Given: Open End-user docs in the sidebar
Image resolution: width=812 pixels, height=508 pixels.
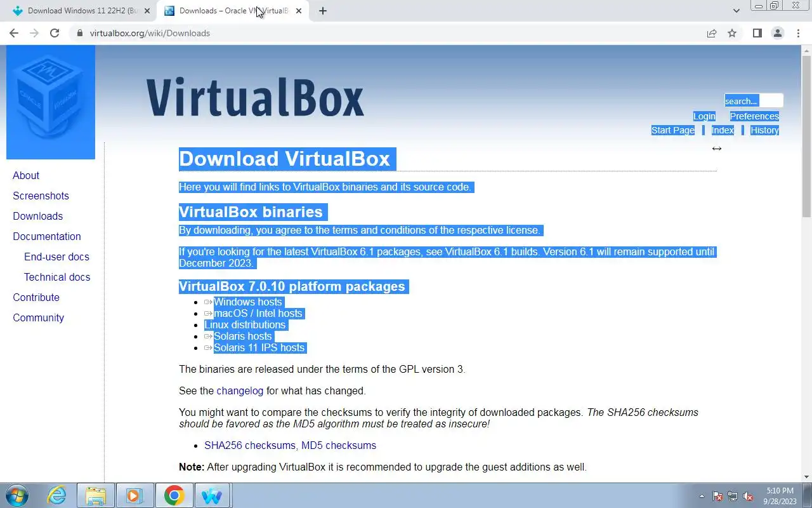Looking at the screenshot, I should pyautogui.click(x=56, y=257).
